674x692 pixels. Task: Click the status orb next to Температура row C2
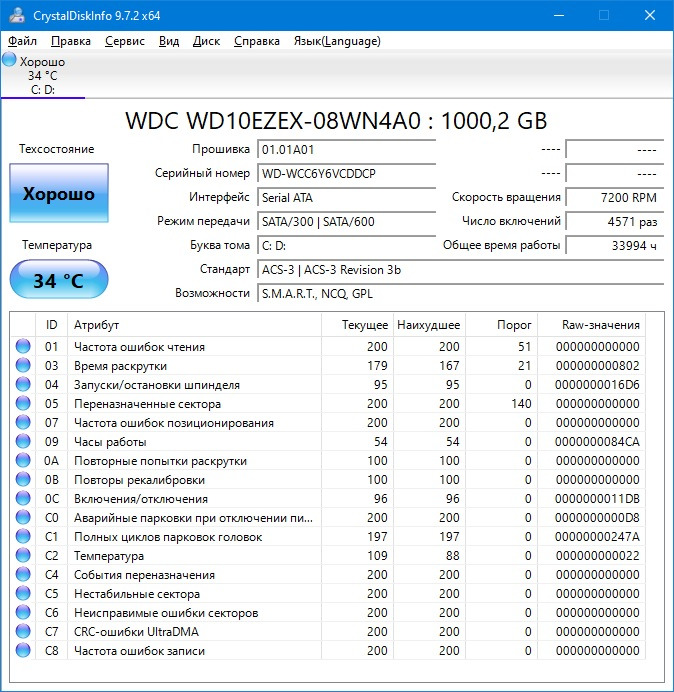tap(23, 556)
